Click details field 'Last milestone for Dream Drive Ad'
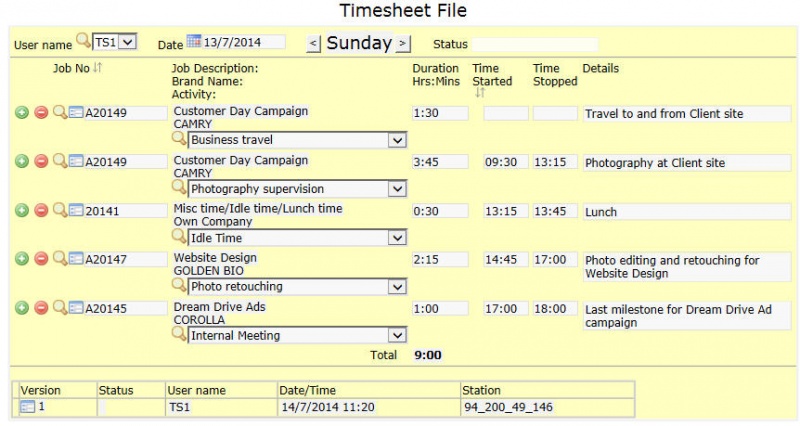This screenshot has height=426, width=800. (x=687, y=316)
